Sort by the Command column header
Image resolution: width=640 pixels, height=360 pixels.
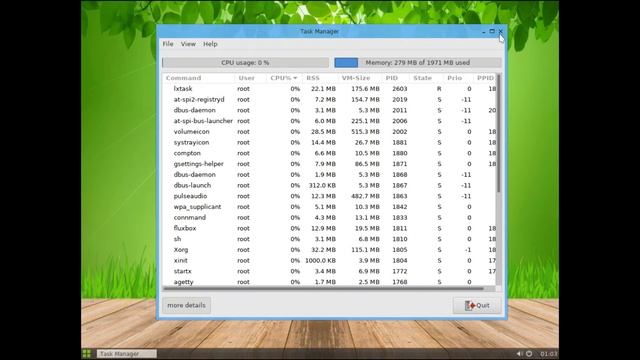pyautogui.click(x=198, y=78)
